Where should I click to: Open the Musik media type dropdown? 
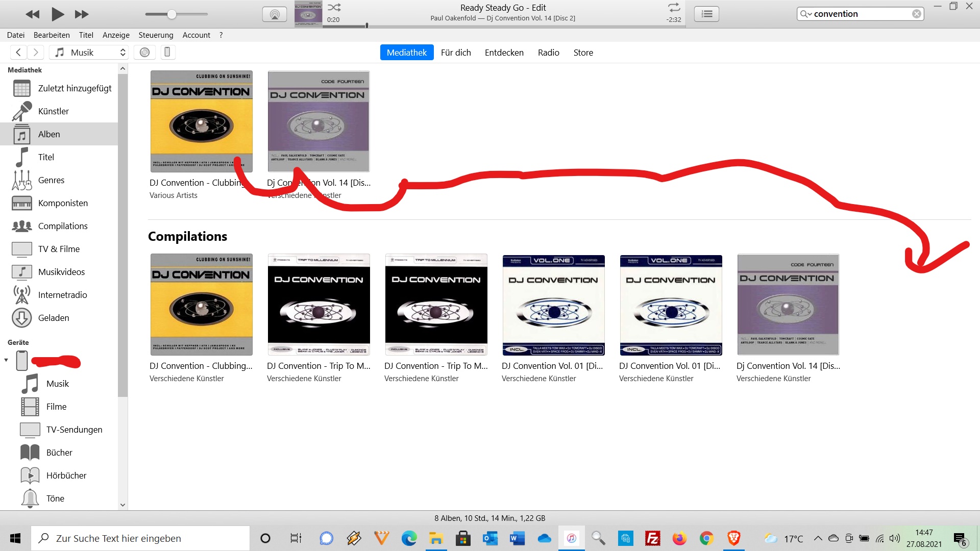90,52
